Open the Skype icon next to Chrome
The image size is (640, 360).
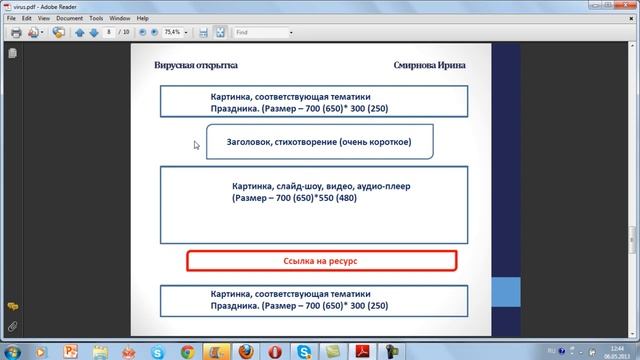(x=158, y=352)
